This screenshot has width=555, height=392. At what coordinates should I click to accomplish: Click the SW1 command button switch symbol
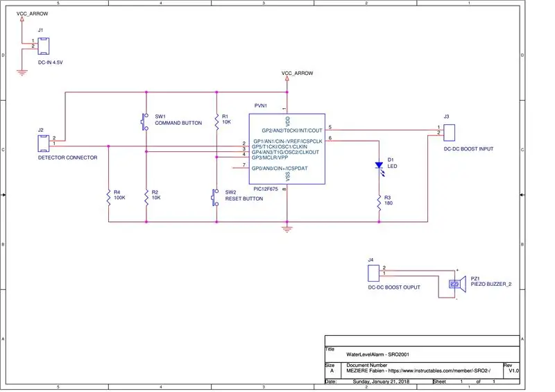tap(145, 122)
